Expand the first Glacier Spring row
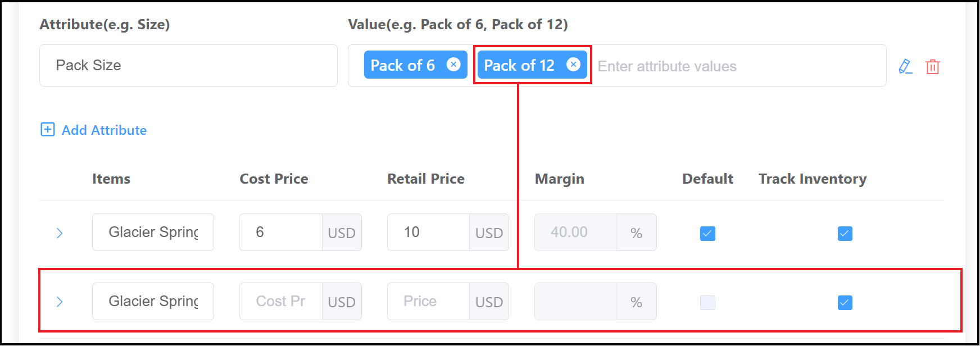 60,233
